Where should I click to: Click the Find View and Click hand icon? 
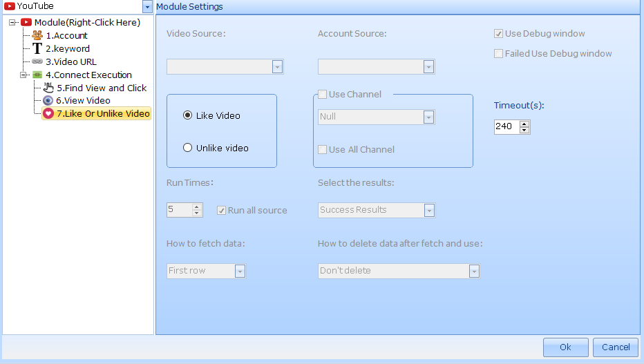[48, 88]
